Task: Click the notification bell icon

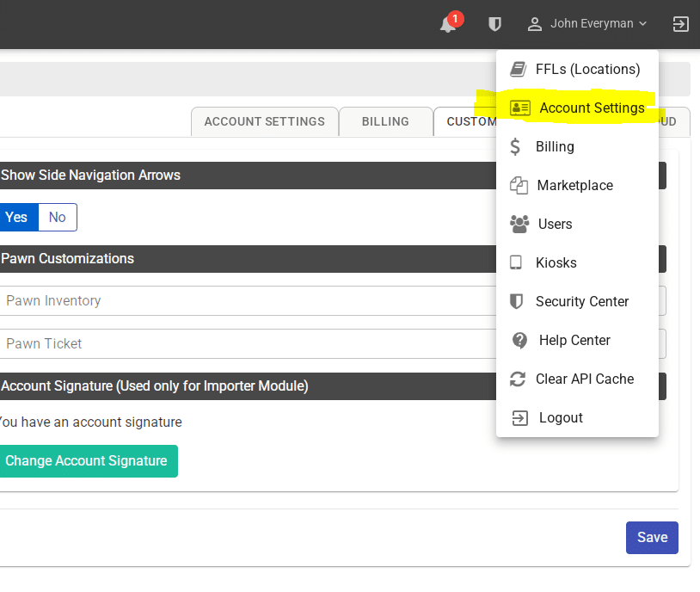Action: [x=448, y=24]
